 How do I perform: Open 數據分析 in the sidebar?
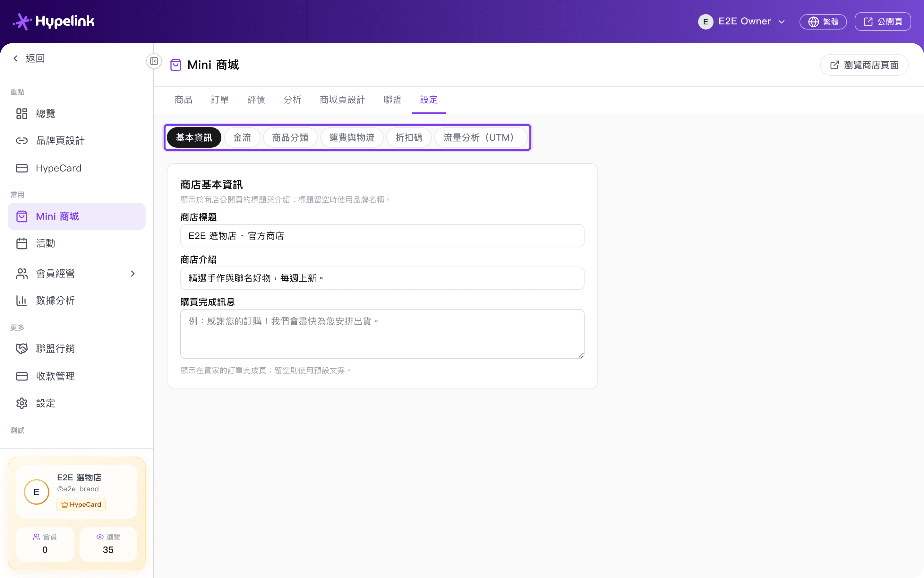tap(76, 301)
